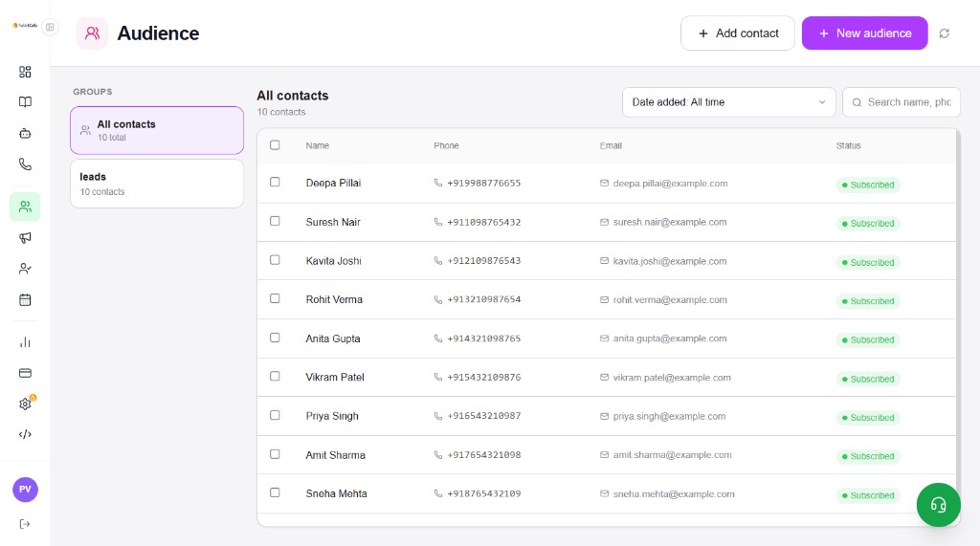
Task: Open the AI agents robot icon
Action: click(25, 133)
